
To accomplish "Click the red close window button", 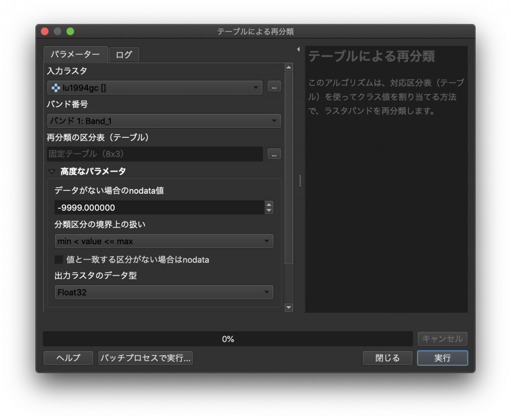I will pyautogui.click(x=45, y=31).
